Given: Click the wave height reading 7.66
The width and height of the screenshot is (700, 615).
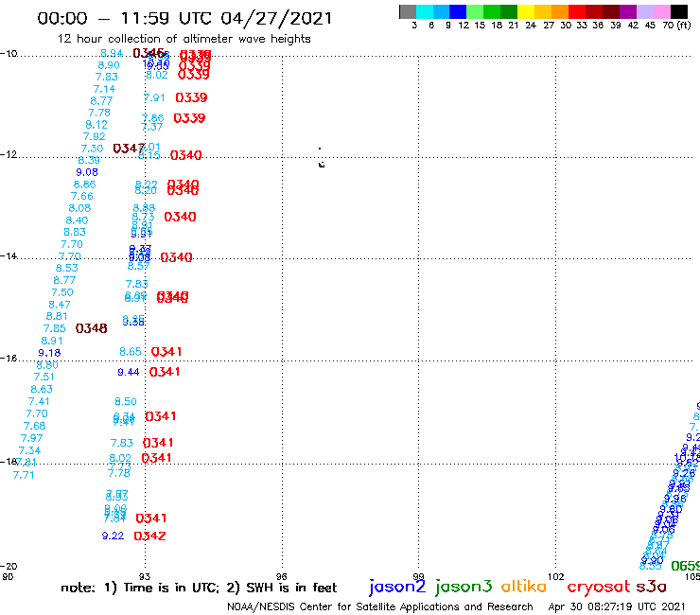Looking at the screenshot, I should [x=82, y=197].
